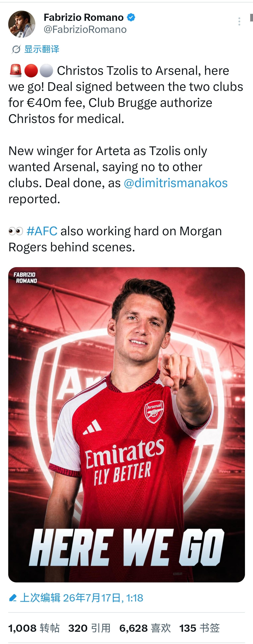
Task: View the 320 引用 quotes list
Action: [x=89, y=628]
